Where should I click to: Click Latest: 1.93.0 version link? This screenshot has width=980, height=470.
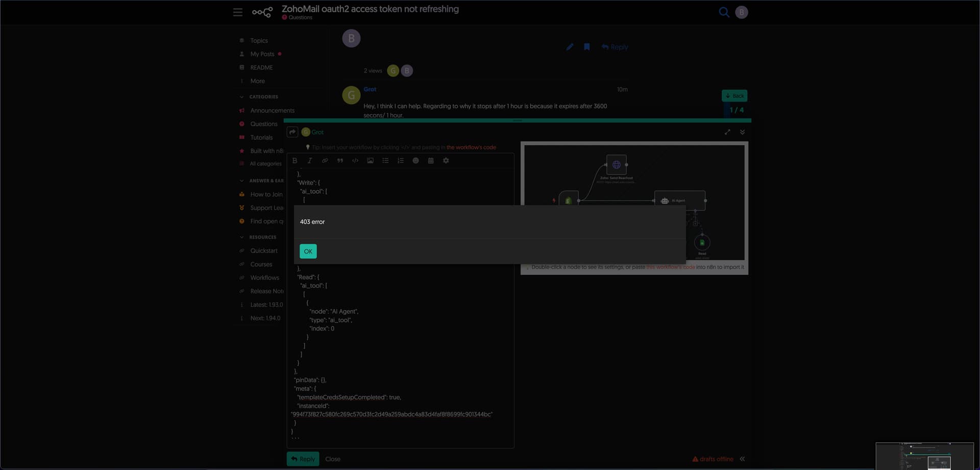266,305
